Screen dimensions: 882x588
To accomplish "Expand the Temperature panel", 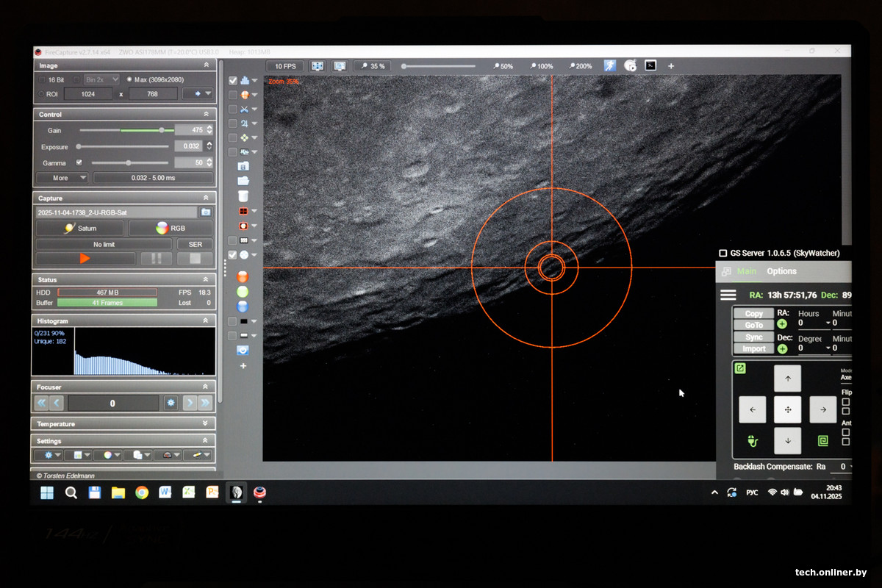I will 205,424.
